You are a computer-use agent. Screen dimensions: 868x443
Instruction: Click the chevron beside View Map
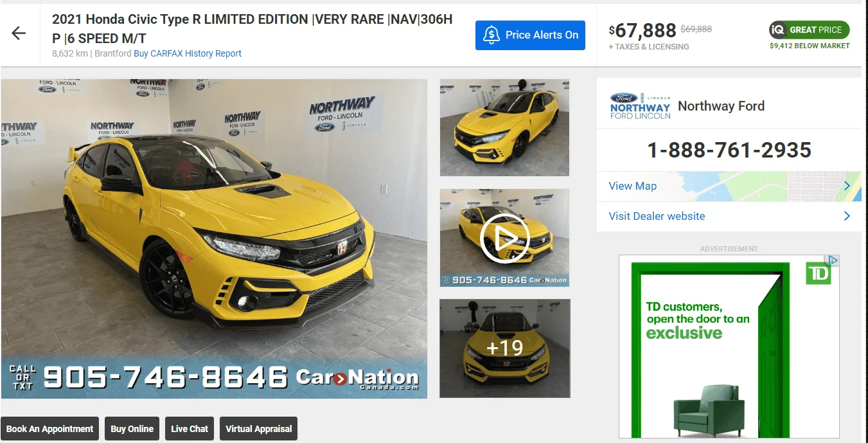(x=847, y=186)
